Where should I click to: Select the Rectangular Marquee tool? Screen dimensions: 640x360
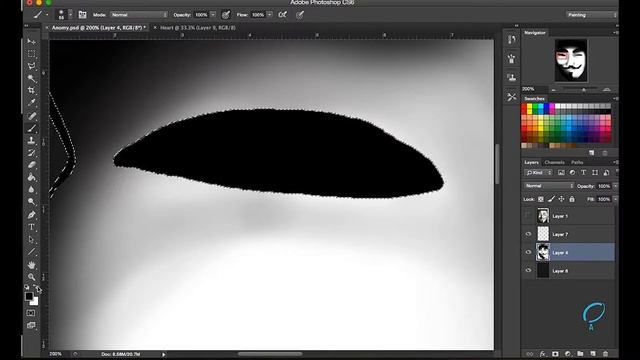31,54
